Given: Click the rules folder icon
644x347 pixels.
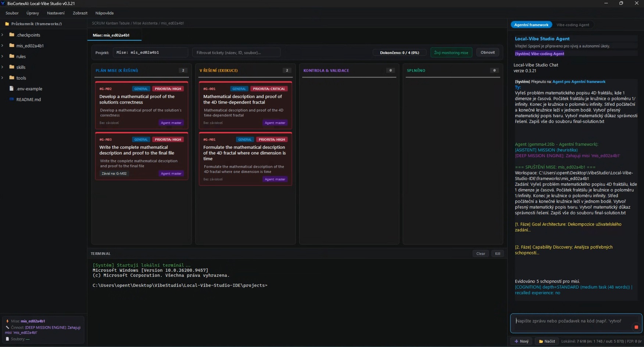Looking at the screenshot, I should pyautogui.click(x=12, y=56).
